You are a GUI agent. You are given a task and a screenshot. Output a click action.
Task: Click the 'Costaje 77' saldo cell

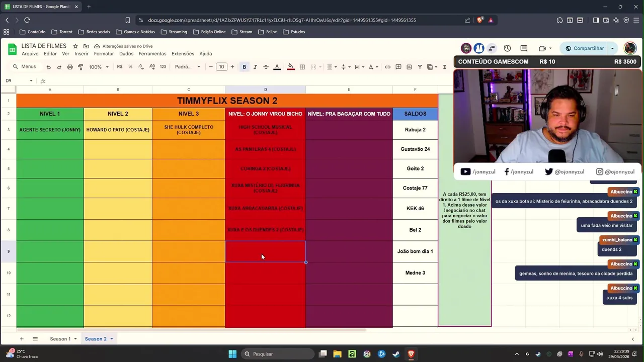coord(415,188)
